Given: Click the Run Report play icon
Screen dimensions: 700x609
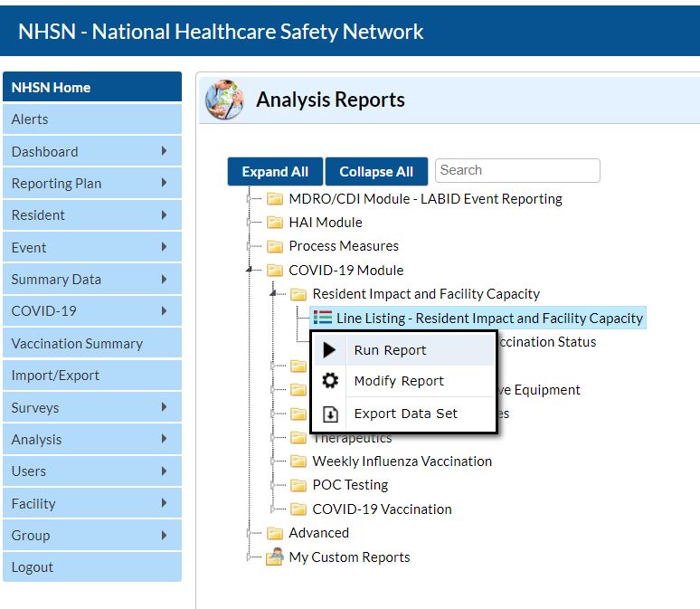Looking at the screenshot, I should coord(329,350).
